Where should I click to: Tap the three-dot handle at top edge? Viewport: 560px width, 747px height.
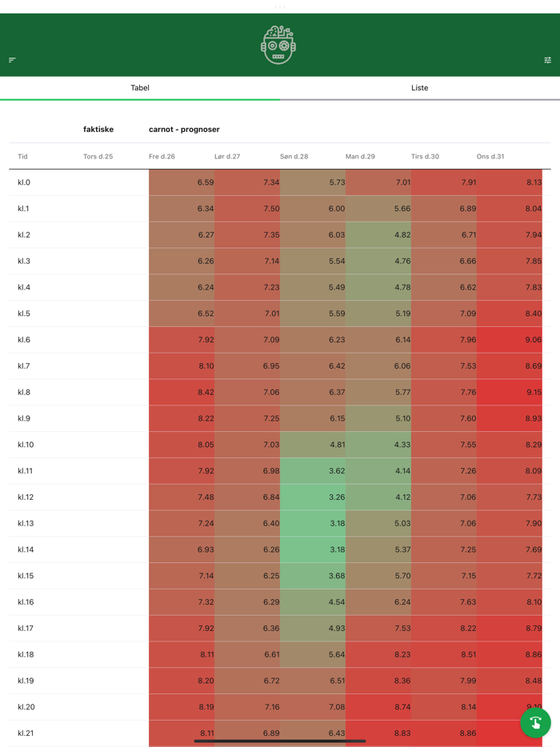pyautogui.click(x=280, y=6)
